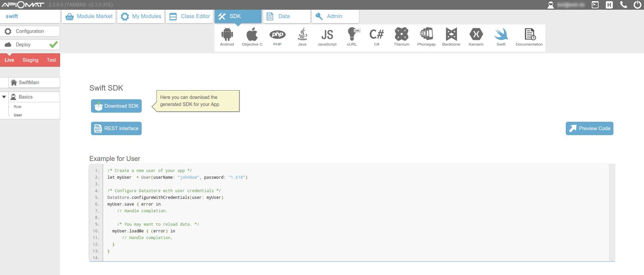Switch to the My Modules tab
This screenshot has width=644, height=275.
tap(141, 16)
